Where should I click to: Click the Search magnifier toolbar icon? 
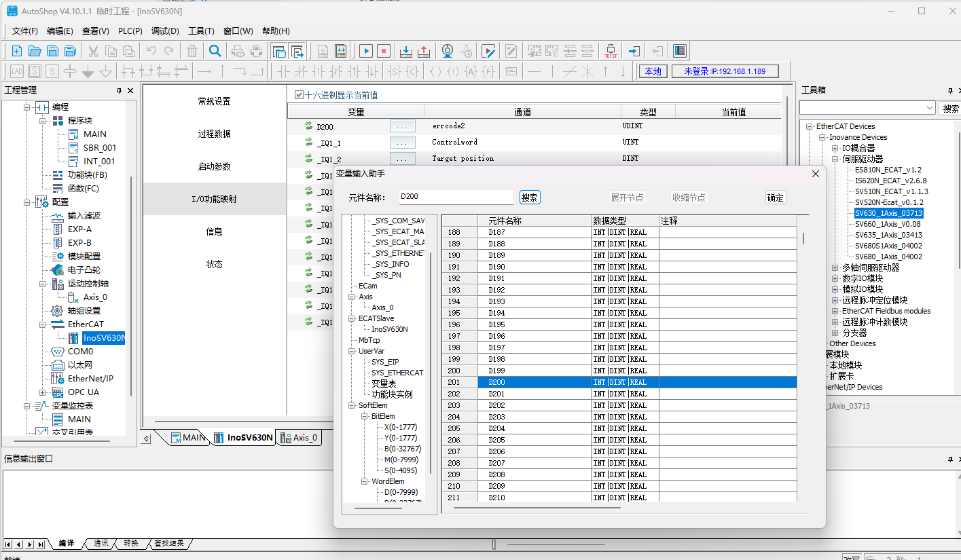pyautogui.click(x=215, y=51)
